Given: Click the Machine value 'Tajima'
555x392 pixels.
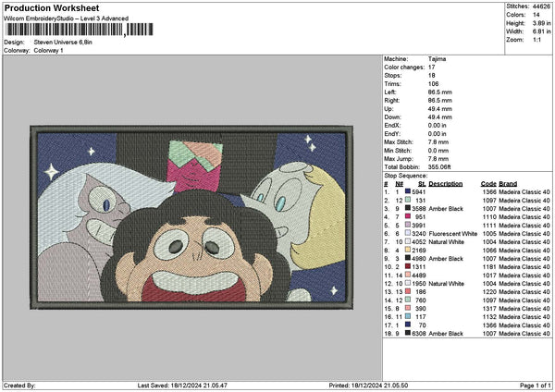Looking at the screenshot, I should point(437,59).
